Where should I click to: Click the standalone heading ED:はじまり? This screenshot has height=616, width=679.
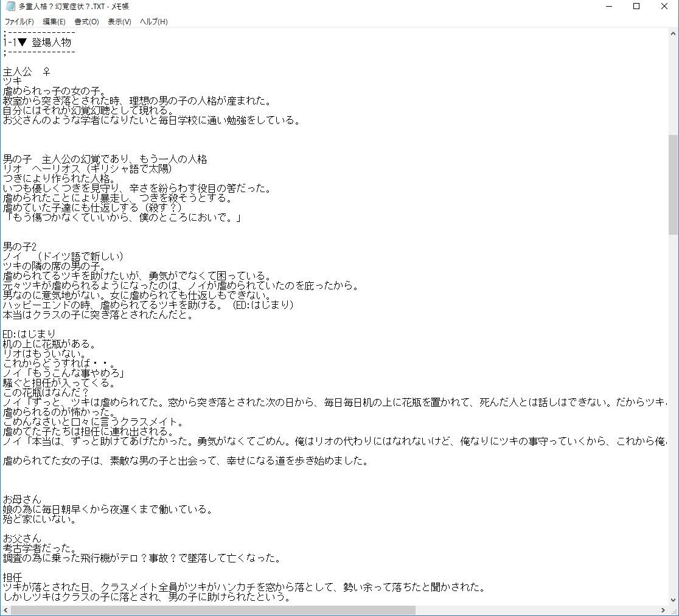tap(29, 334)
